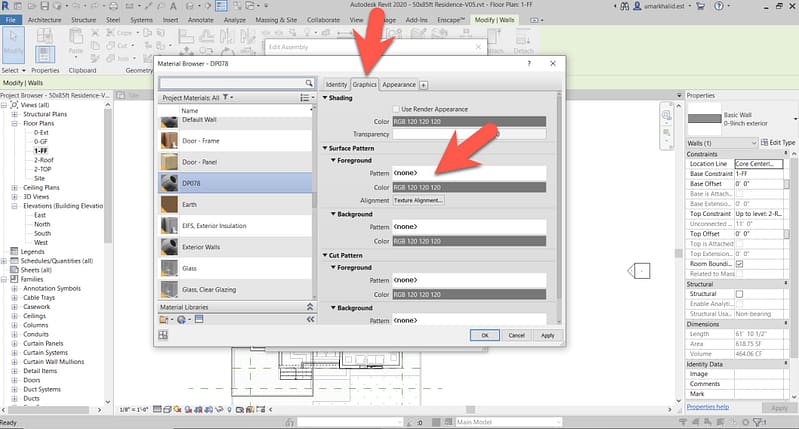Image resolution: width=799 pixels, height=429 pixels.
Task: Click OK in the Material Browser
Action: coord(484,335)
